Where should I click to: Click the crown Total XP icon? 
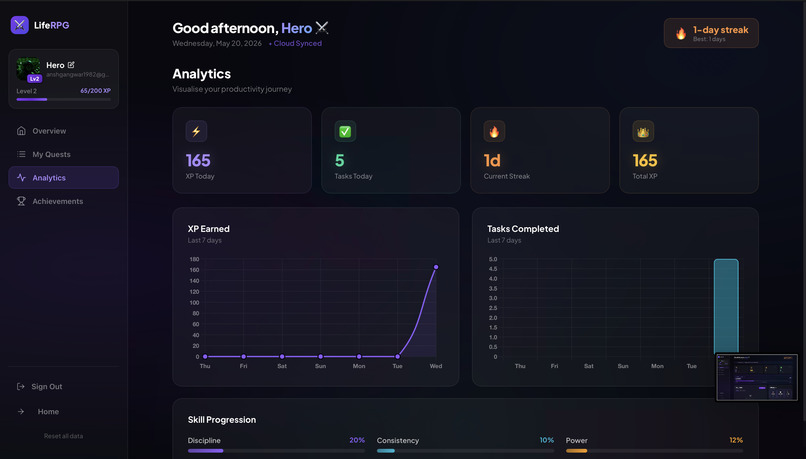pos(643,131)
